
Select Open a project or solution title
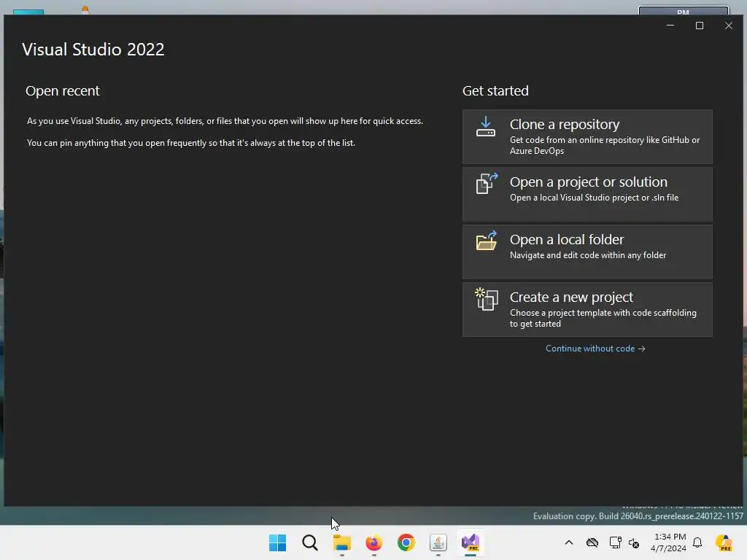coord(589,182)
